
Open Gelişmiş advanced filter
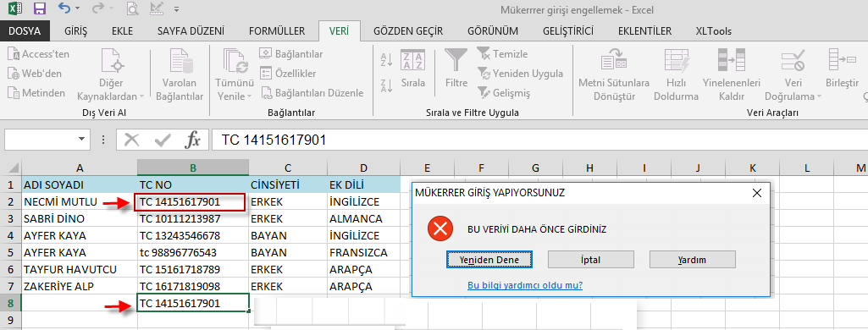pos(505,93)
